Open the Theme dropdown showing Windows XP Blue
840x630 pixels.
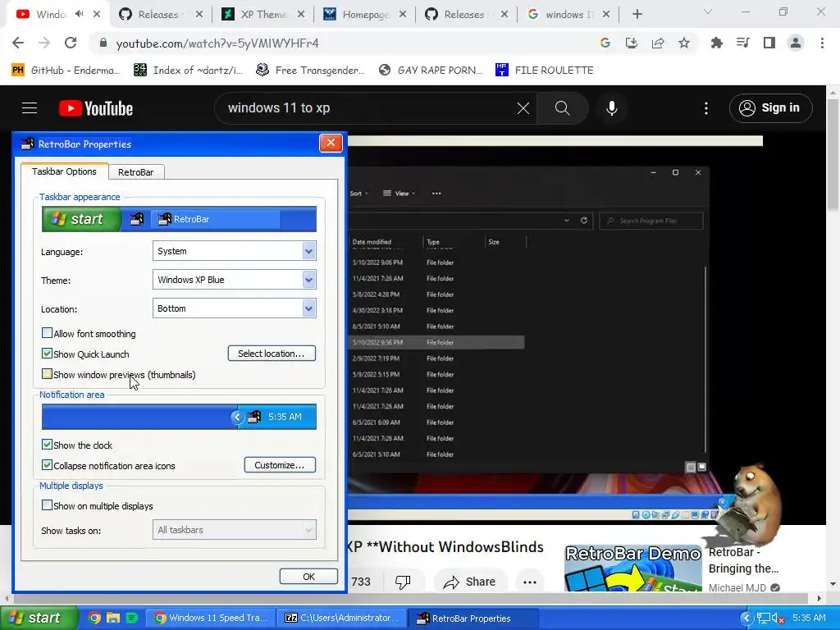point(234,280)
